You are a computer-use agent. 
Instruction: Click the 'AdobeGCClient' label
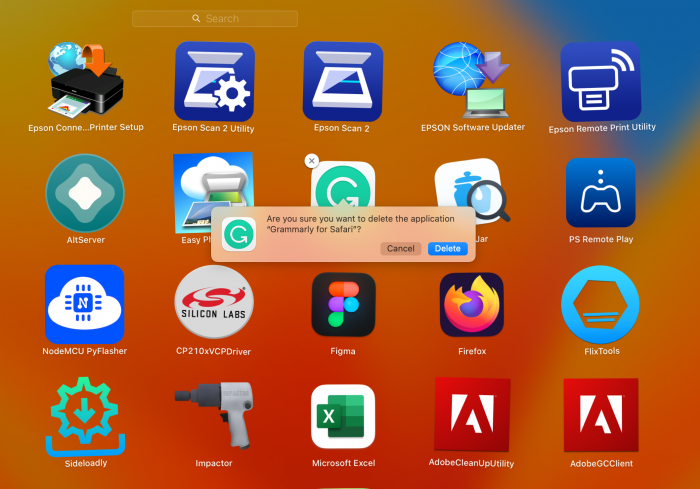coord(601,464)
